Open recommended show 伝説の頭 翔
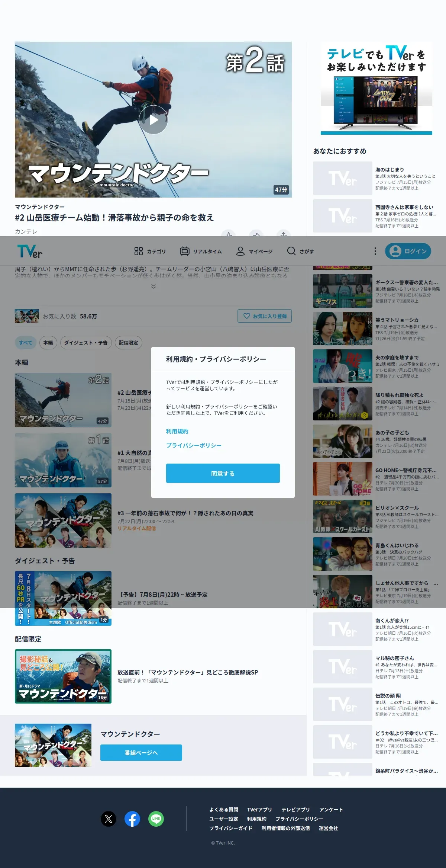Screen dimensions: 446x868 click(x=376, y=704)
